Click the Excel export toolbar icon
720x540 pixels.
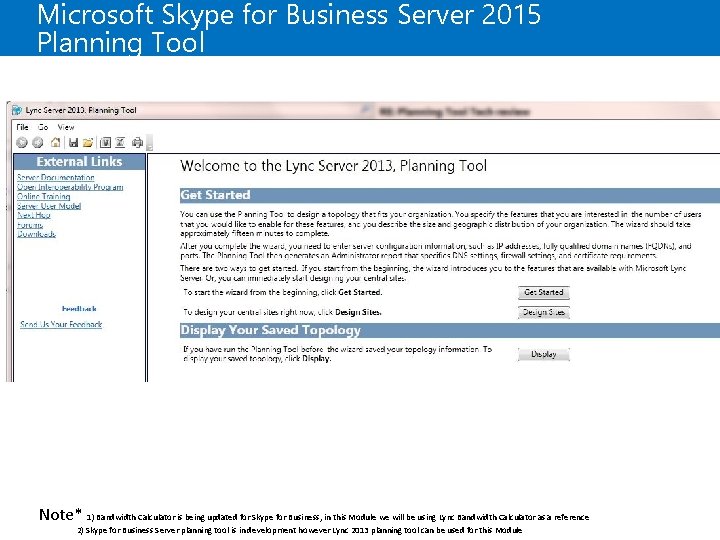120,143
